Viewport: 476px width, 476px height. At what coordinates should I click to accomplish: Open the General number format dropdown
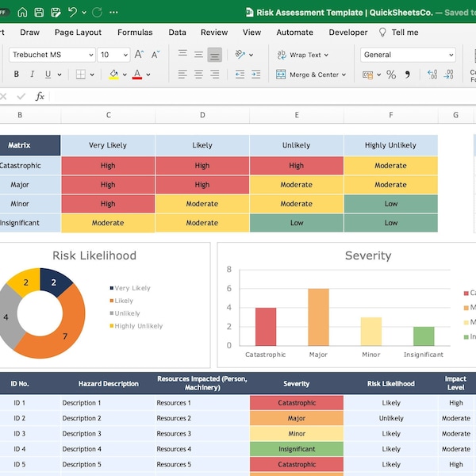pyautogui.click(x=408, y=55)
